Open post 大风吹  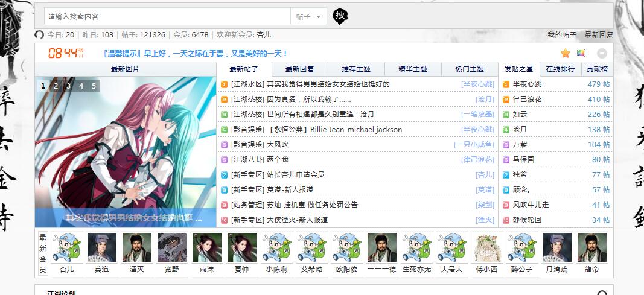[x=278, y=144]
